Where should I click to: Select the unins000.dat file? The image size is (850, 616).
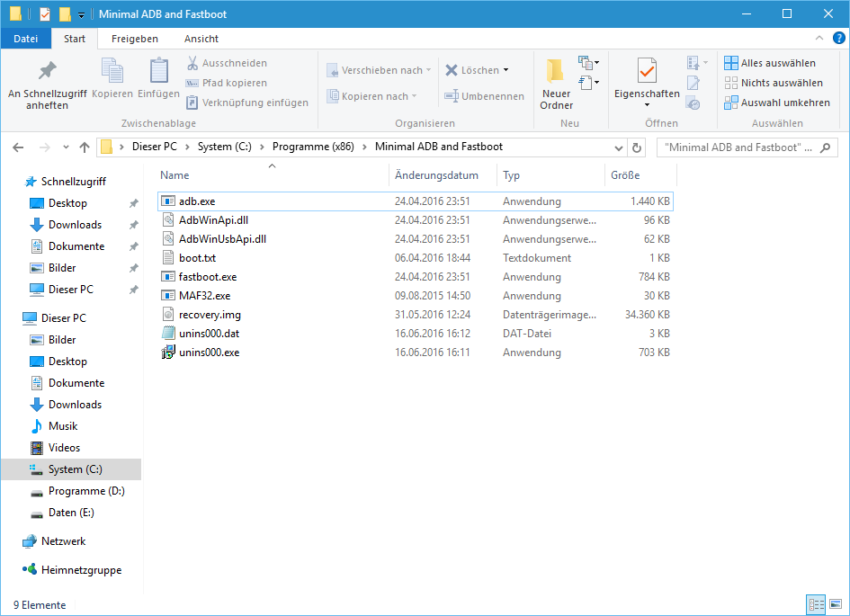(416, 334)
